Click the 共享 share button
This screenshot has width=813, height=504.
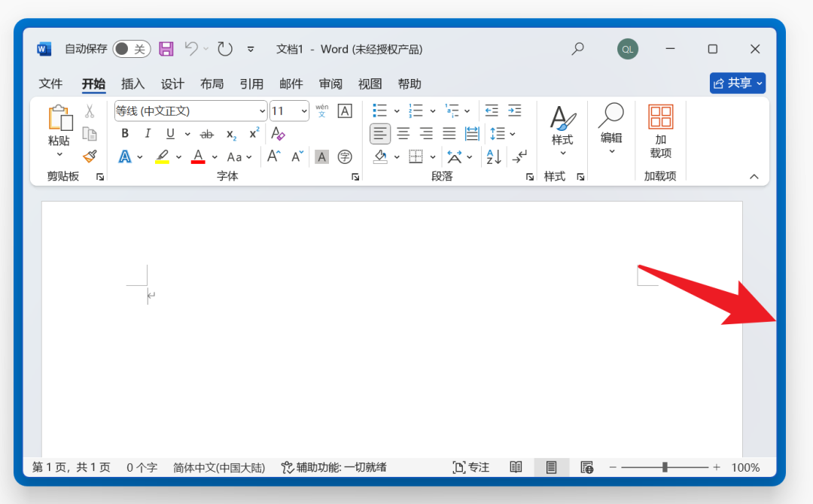[x=737, y=83]
